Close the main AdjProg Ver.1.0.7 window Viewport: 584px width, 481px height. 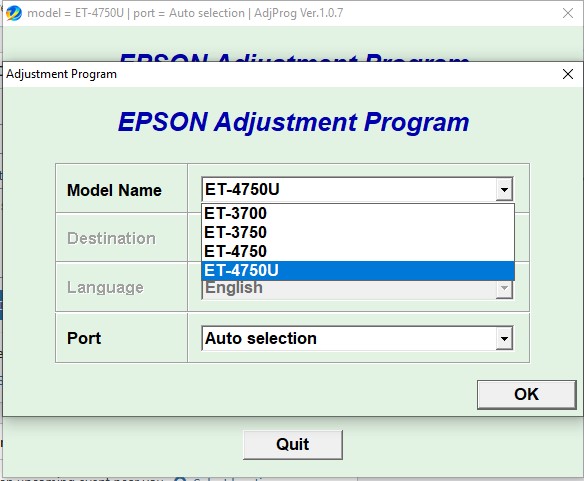(x=568, y=13)
